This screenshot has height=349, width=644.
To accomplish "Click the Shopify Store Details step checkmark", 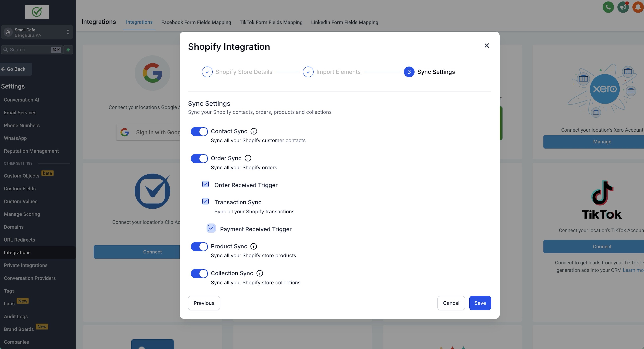I will point(207,72).
